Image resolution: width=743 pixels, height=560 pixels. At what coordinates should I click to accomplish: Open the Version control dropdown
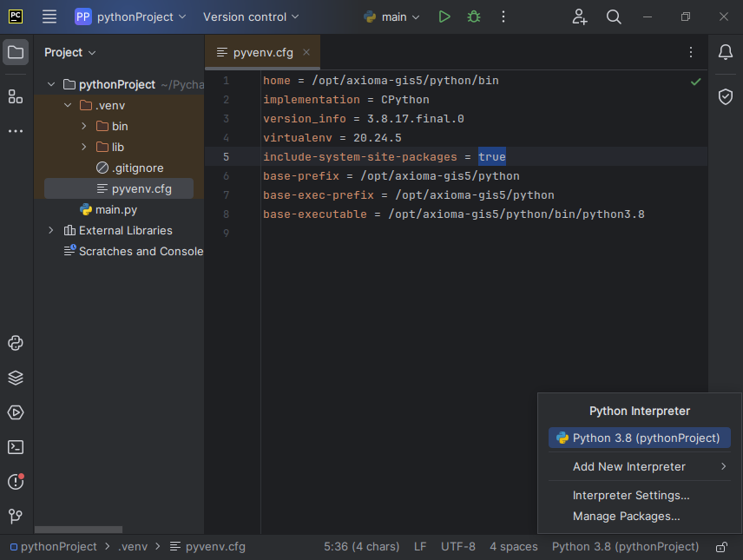tap(251, 16)
